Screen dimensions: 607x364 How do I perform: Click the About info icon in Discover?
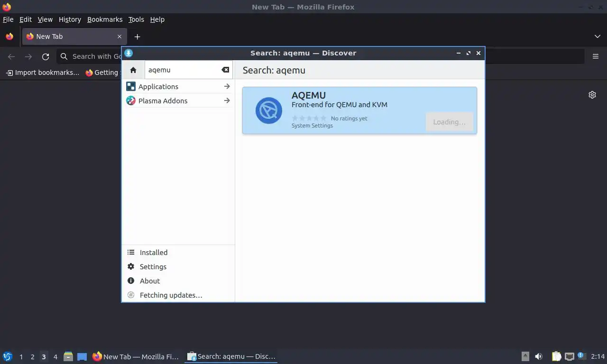pos(131,281)
